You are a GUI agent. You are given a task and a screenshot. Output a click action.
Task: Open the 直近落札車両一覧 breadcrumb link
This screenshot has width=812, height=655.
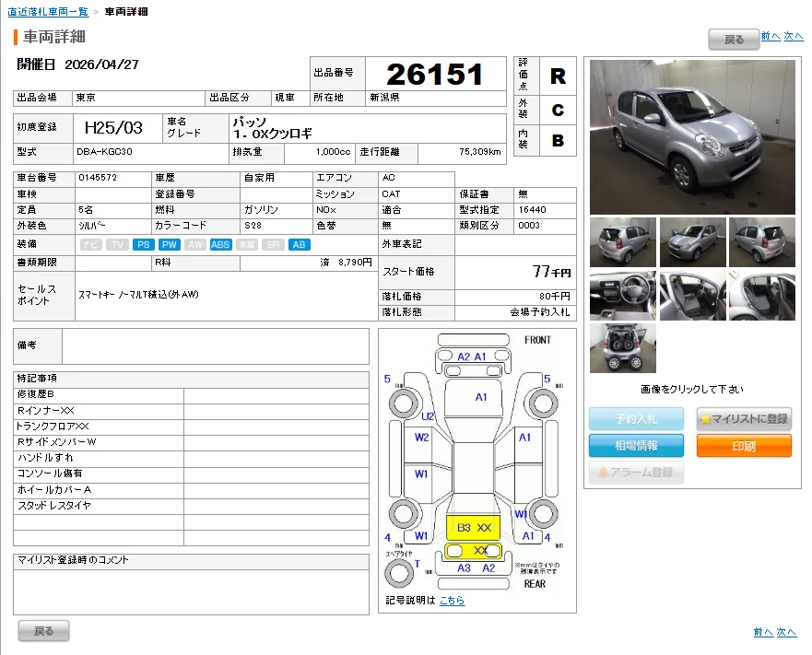coord(48,11)
